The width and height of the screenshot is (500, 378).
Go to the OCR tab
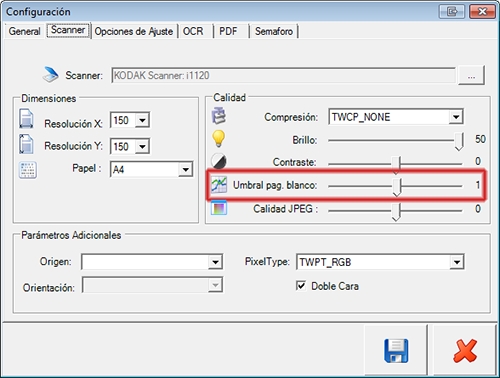tap(193, 31)
